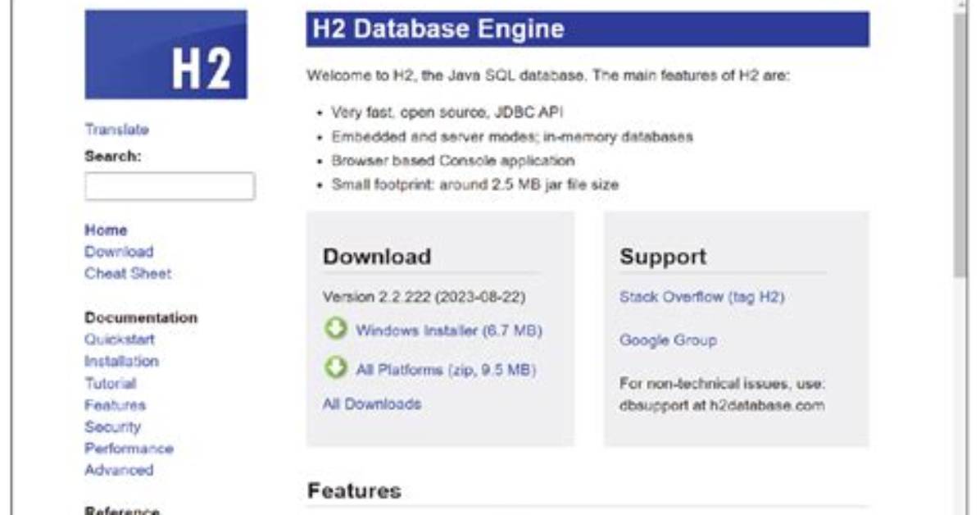Click the Version 2.2.222 (2023-08-22) text
The height and width of the screenshot is (515, 980).
pos(424,297)
